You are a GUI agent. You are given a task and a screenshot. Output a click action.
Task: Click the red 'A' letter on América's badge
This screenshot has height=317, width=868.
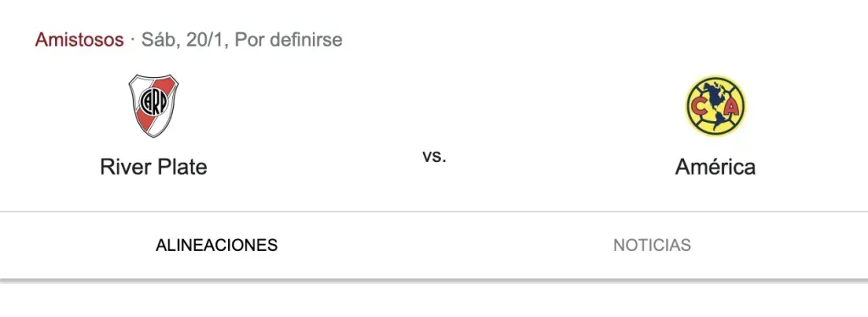pos(731,108)
